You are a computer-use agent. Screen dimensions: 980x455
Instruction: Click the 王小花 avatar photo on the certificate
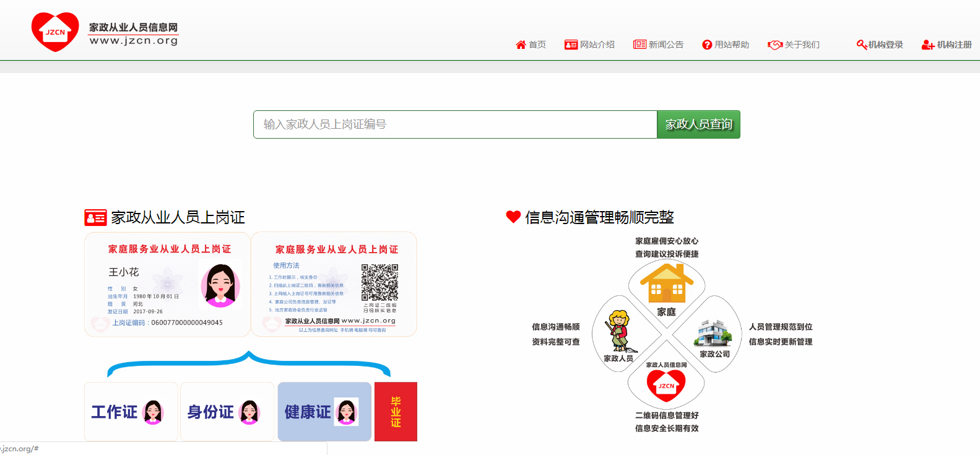[x=220, y=285]
